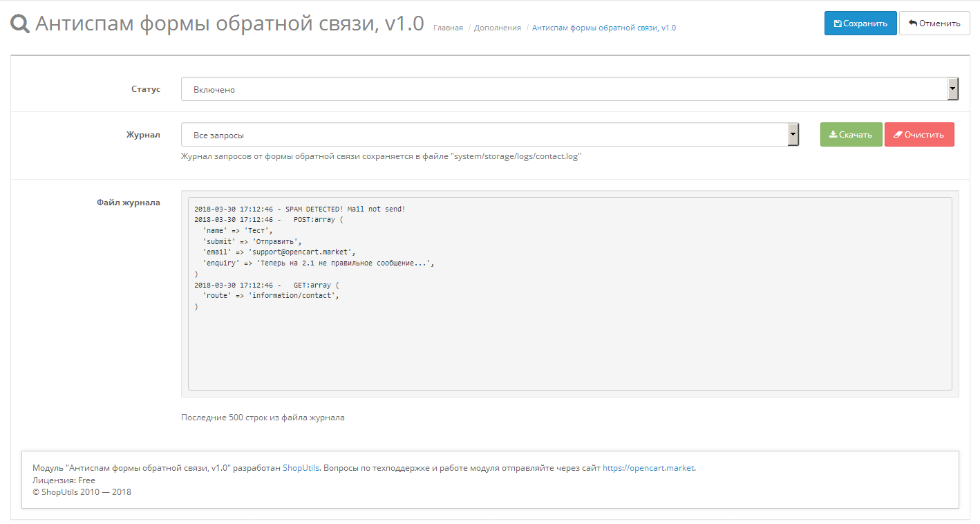Click the arrow of the Журнал select
The height and width of the screenshot is (524, 980).
coord(793,135)
